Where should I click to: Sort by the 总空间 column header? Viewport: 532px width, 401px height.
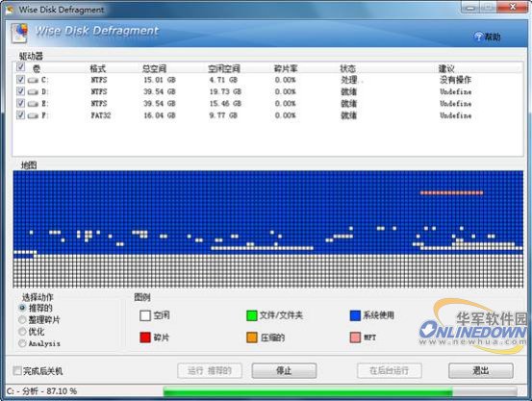[x=154, y=68]
